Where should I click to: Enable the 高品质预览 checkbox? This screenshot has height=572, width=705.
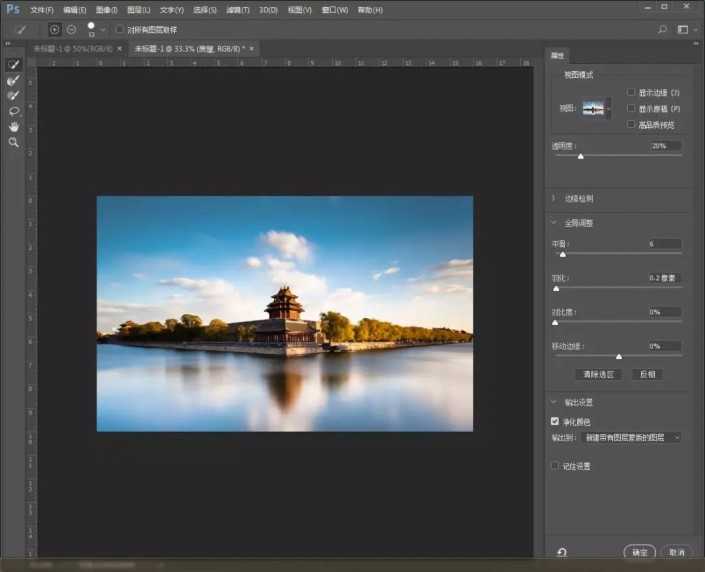click(x=631, y=124)
